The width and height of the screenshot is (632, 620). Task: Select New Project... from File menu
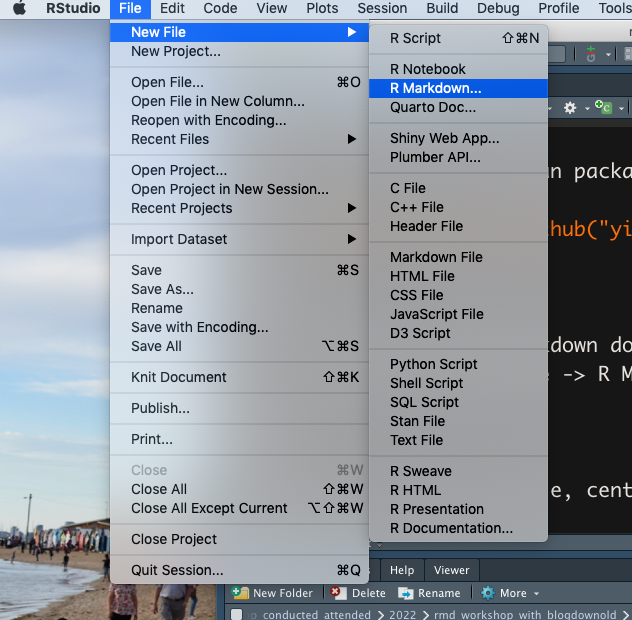click(239, 52)
